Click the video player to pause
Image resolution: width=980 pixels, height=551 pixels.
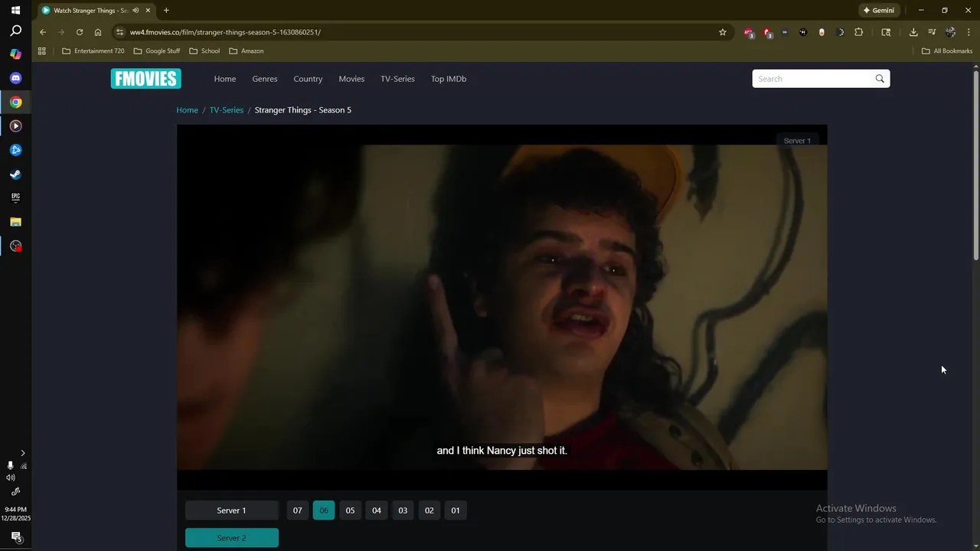click(502, 306)
